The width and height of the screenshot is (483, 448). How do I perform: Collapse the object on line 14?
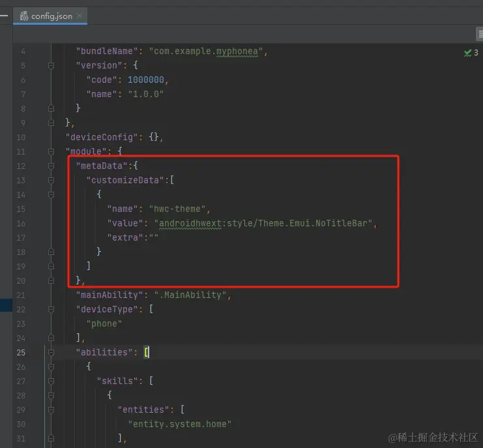51,195
